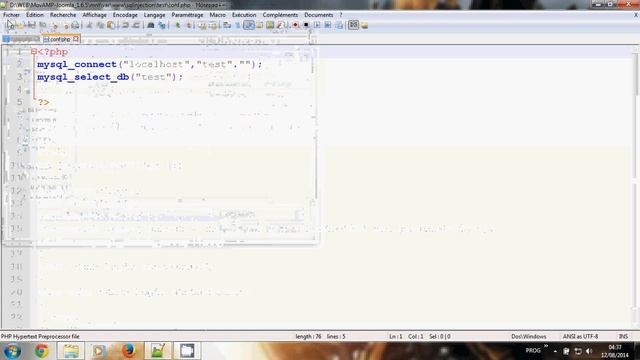Viewport: 640px width, 360px height.
Task: Start macro recording with red dot icon
Action: (296, 25)
